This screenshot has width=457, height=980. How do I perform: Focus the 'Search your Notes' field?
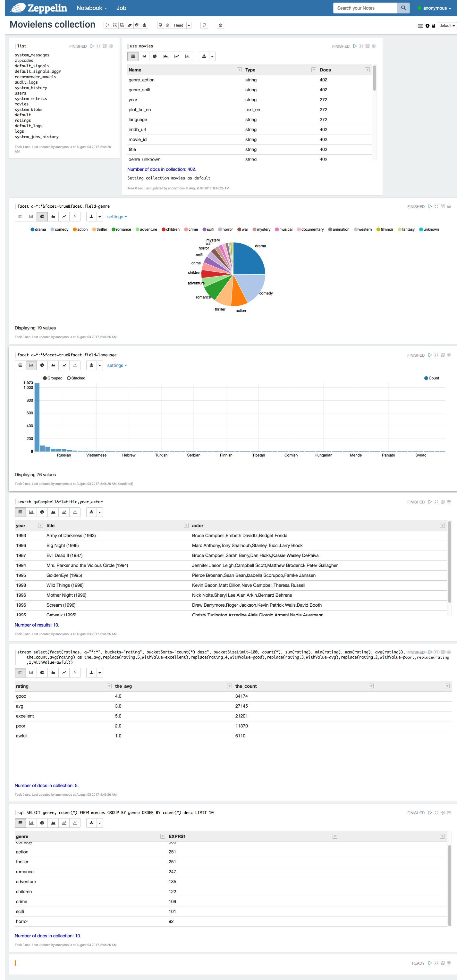pos(365,8)
